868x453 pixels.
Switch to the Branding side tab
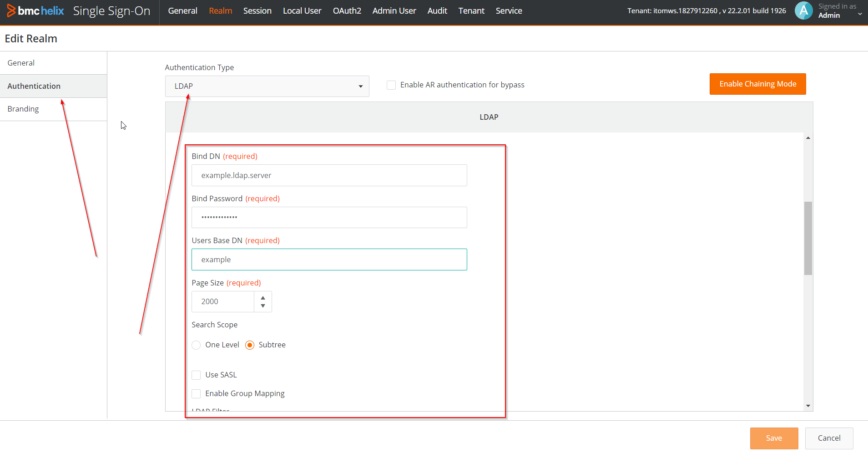[x=23, y=109]
